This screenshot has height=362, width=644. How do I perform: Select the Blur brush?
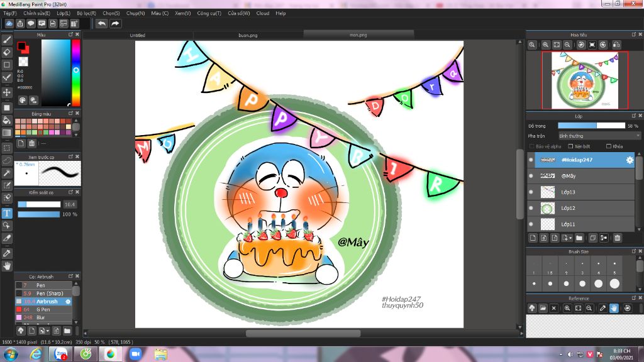click(43, 317)
